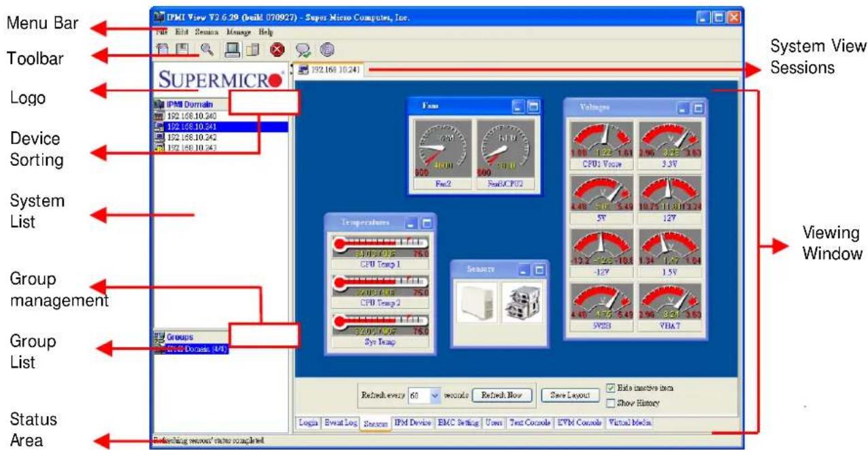Maximize the Sensors panel
This screenshot has height=450, width=868.
click(x=539, y=270)
